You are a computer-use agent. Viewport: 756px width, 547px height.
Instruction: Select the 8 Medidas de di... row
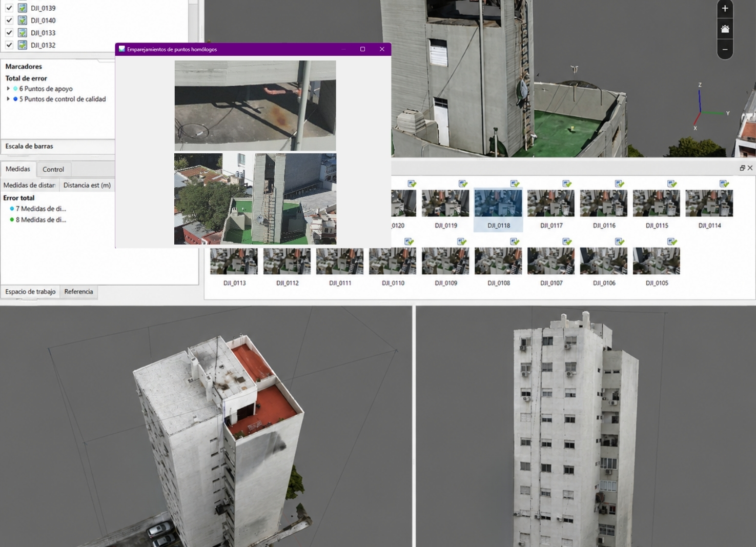pos(41,219)
